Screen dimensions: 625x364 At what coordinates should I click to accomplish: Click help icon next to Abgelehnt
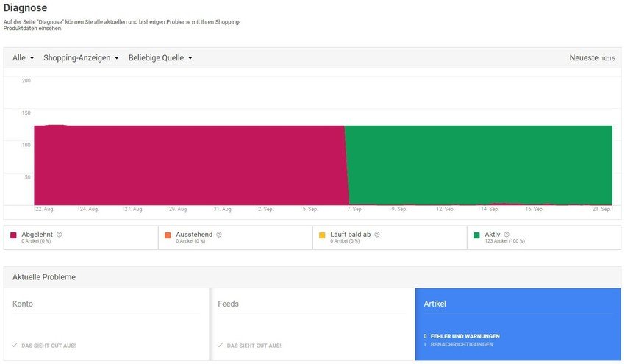tap(60, 235)
